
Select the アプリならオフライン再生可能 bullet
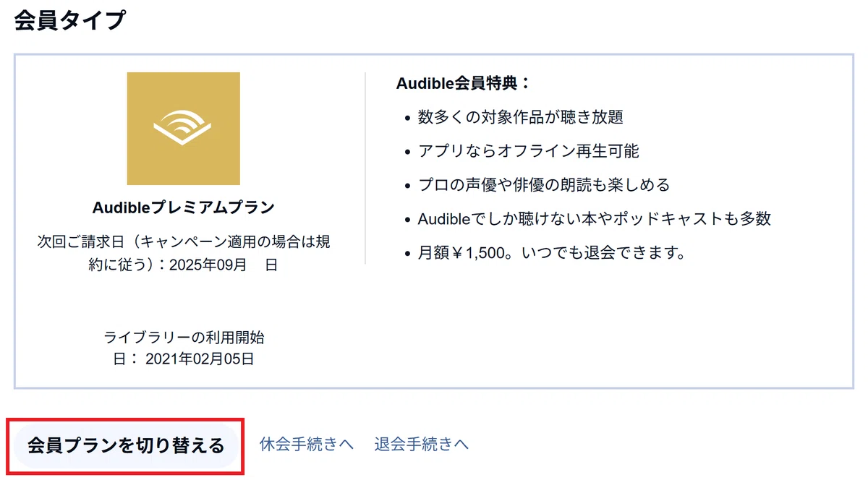pyautogui.click(x=529, y=151)
